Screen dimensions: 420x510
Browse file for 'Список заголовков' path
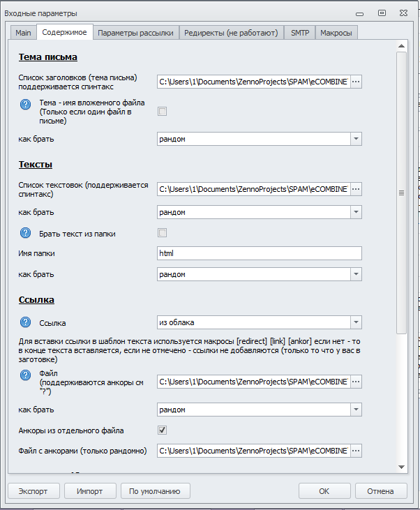point(355,82)
